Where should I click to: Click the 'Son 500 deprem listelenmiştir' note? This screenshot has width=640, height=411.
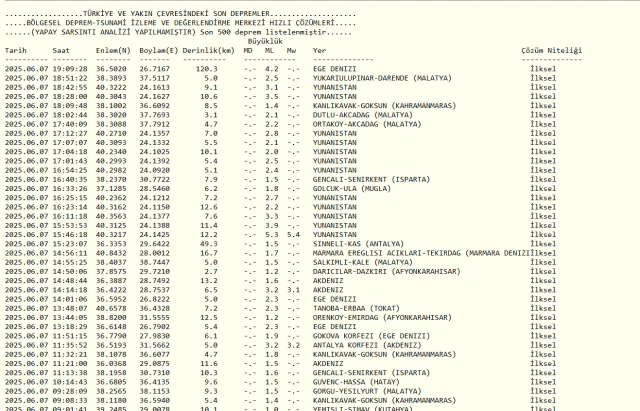pos(263,32)
